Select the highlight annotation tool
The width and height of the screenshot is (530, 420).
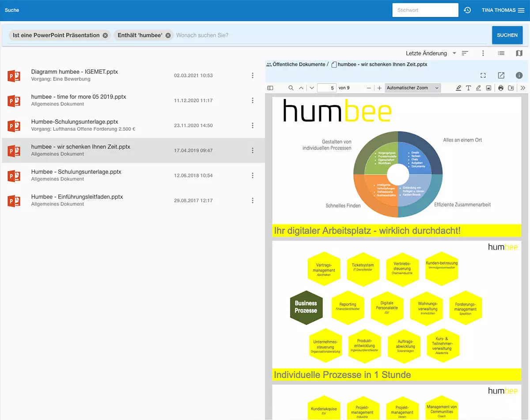(458, 88)
